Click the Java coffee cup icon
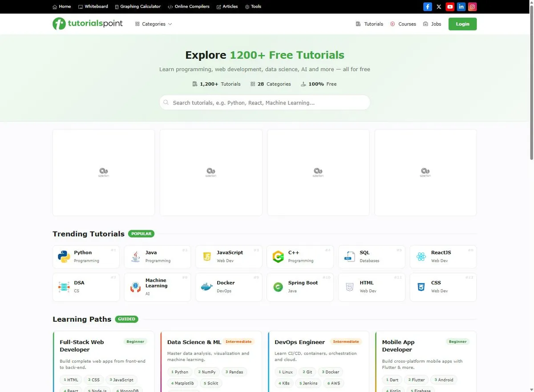Viewport: 534px width, 392px height. (x=135, y=256)
